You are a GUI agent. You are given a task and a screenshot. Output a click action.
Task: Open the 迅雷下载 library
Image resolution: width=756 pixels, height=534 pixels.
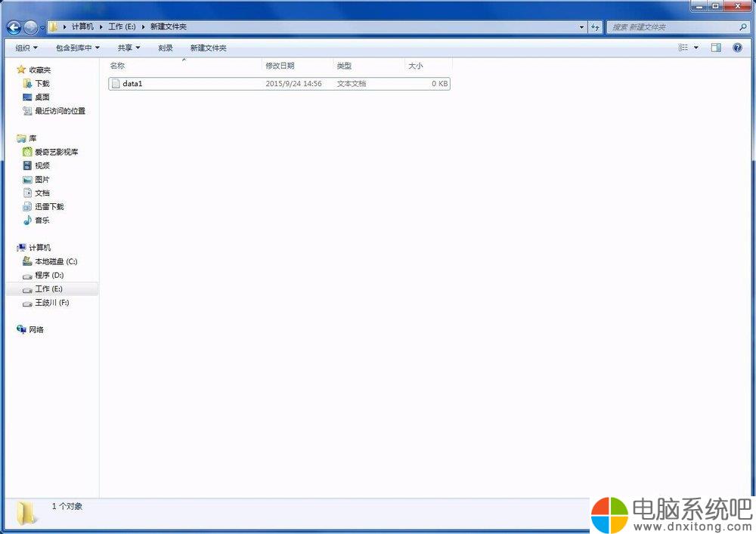(49, 206)
